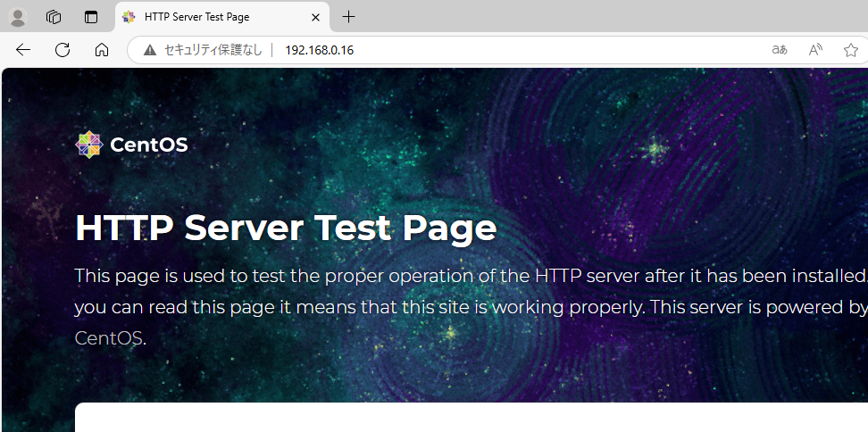Click the CentOS link ending the paragraph
Viewport: 868px width, 432px height.
pyautogui.click(x=109, y=338)
